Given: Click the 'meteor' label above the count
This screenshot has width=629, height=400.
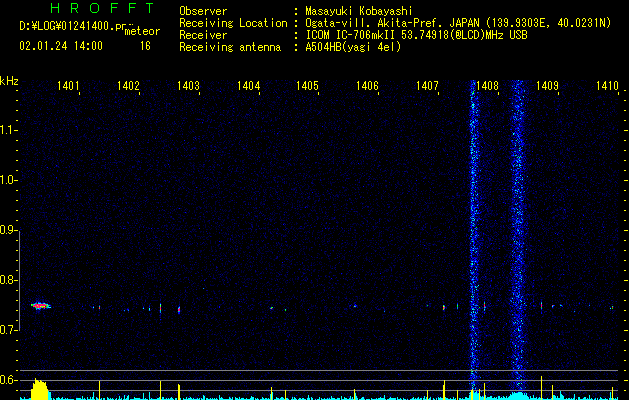Looking at the screenshot, I should (142, 31).
